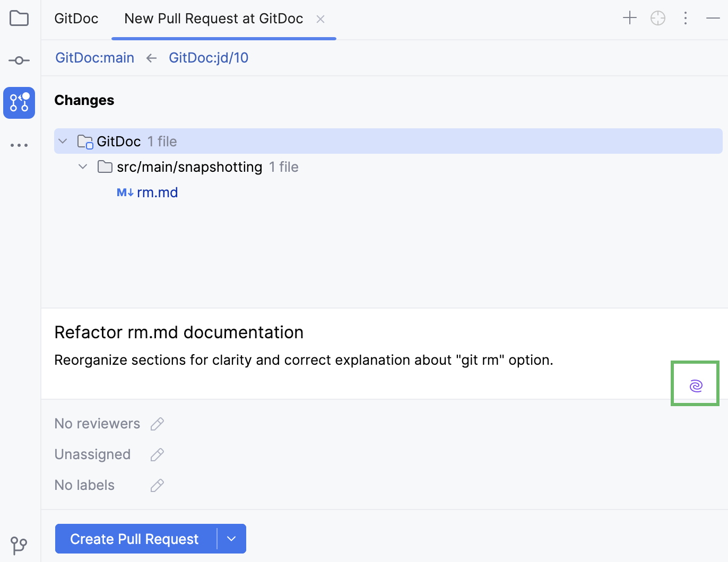Collapse the GitDoc changes node
This screenshot has width=728, height=562.
(63, 141)
